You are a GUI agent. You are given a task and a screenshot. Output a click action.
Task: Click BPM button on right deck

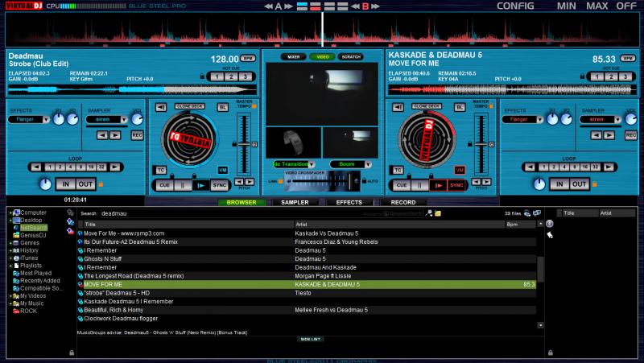point(628,58)
